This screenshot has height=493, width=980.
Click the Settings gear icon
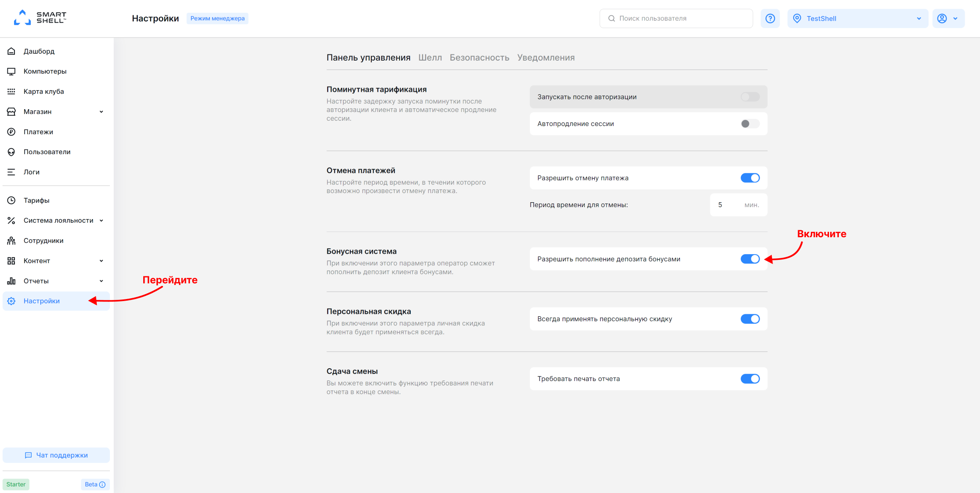[x=12, y=301]
